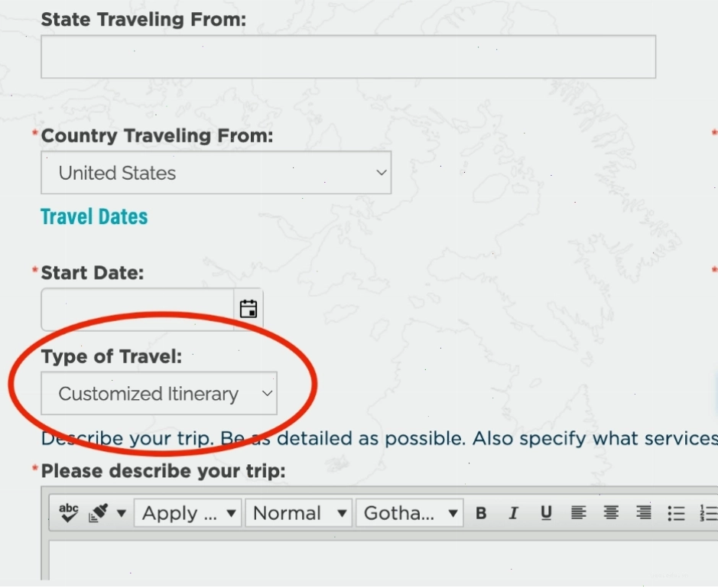Open the Gotham font name dropdown
This screenshot has height=588, width=718.
[410, 513]
